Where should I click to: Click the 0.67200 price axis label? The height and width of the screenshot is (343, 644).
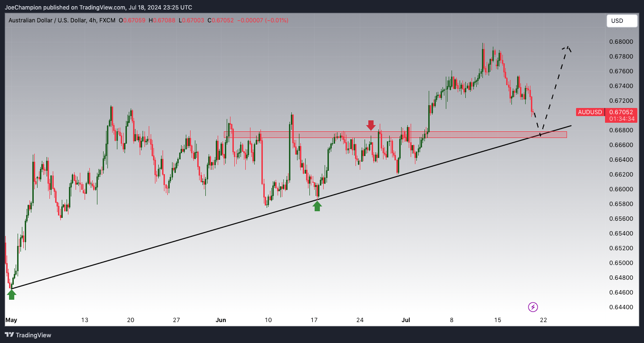[x=621, y=101]
